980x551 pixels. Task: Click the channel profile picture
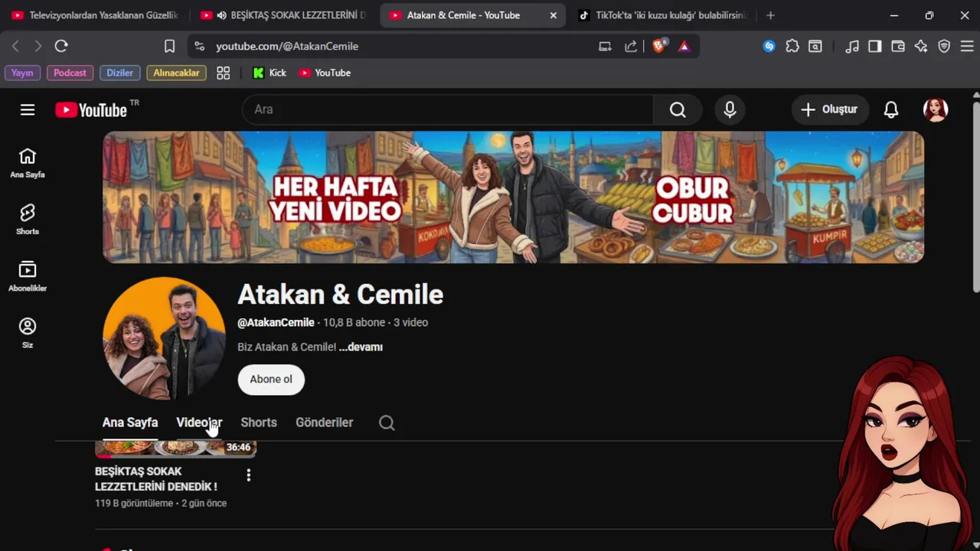tap(164, 338)
